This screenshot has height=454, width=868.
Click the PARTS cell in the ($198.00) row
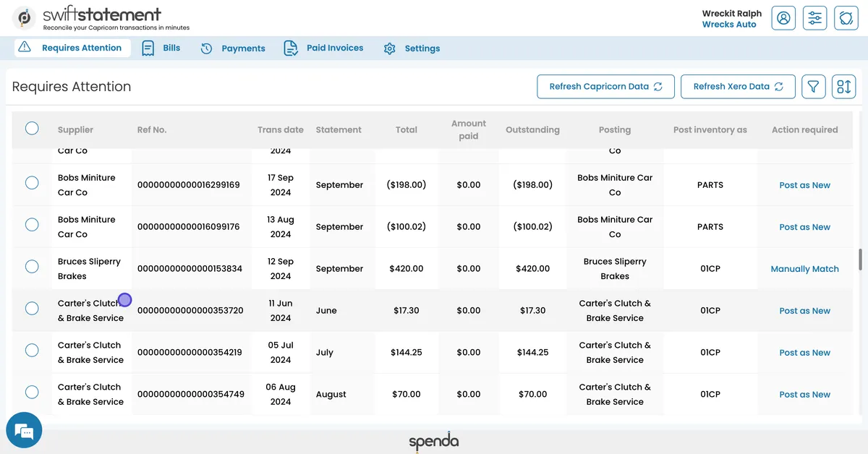click(710, 185)
